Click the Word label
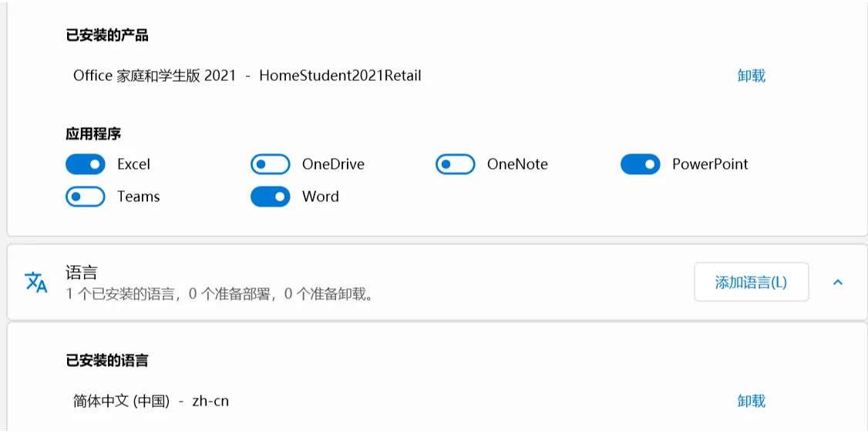868x434 pixels. pyautogui.click(x=321, y=197)
